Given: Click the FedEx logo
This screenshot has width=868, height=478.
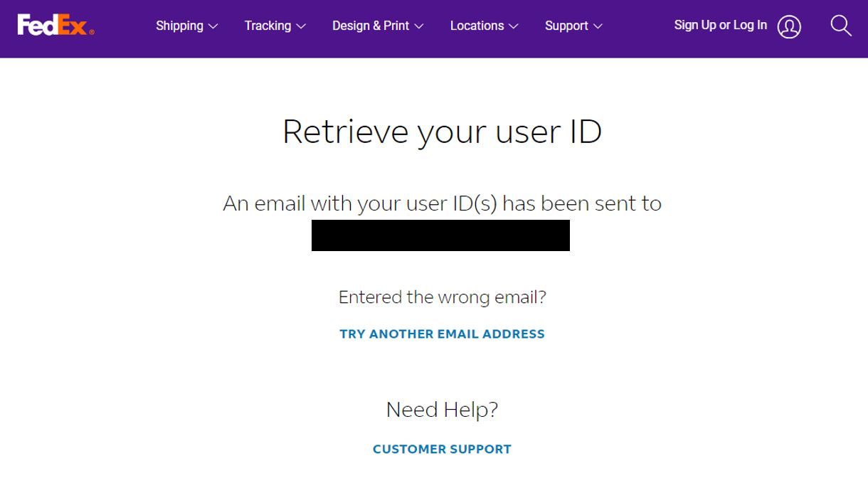Looking at the screenshot, I should [x=56, y=26].
